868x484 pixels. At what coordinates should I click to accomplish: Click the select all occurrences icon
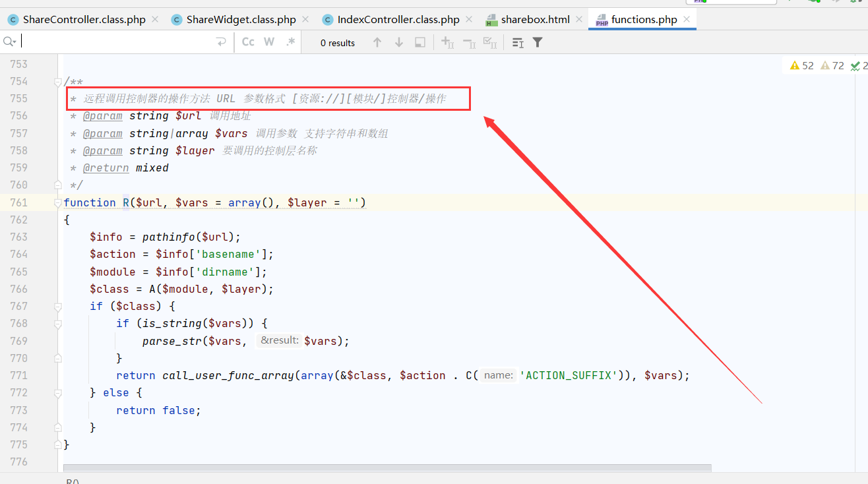pyautogui.click(x=419, y=42)
